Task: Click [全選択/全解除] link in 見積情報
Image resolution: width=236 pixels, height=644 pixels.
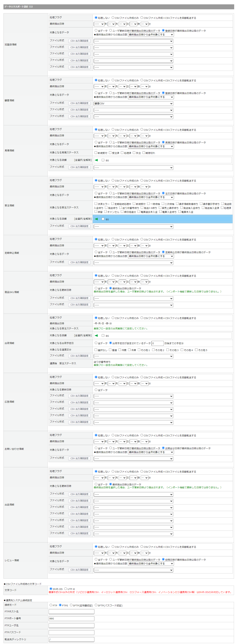Action: [83, 160]
